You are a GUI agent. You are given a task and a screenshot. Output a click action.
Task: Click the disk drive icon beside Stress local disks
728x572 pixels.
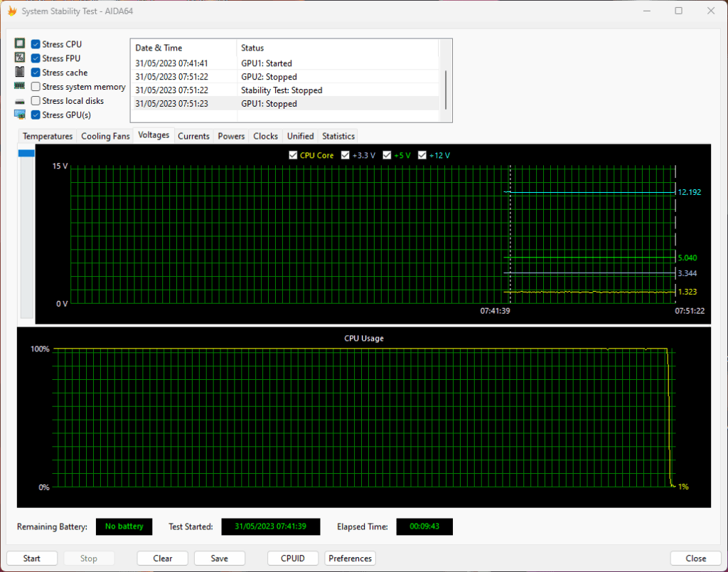pos(19,101)
